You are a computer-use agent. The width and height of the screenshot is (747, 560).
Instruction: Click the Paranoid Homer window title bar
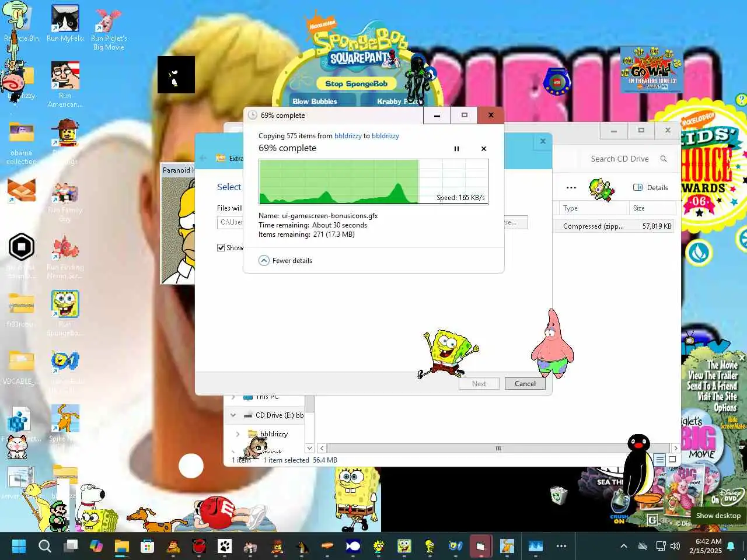click(178, 170)
